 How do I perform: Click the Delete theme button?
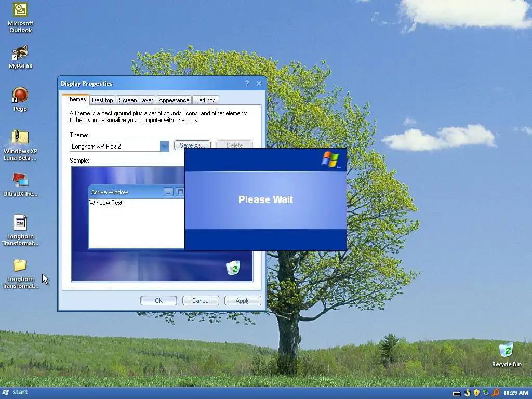[x=234, y=144]
